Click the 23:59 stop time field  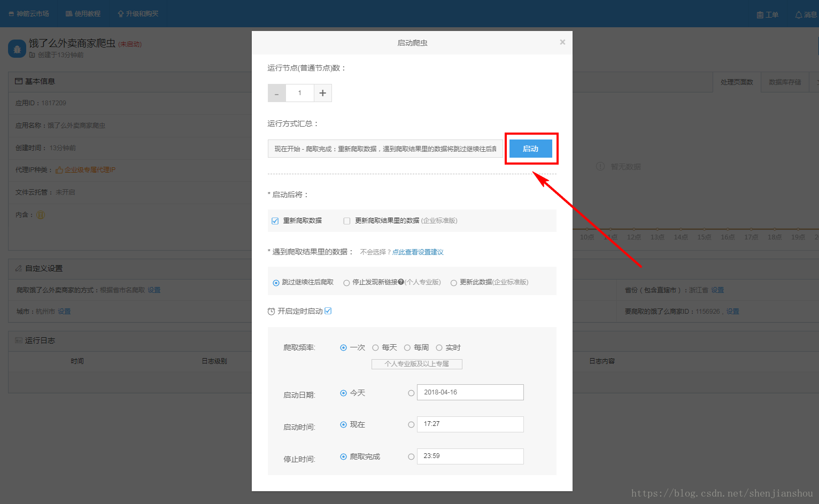(470, 456)
